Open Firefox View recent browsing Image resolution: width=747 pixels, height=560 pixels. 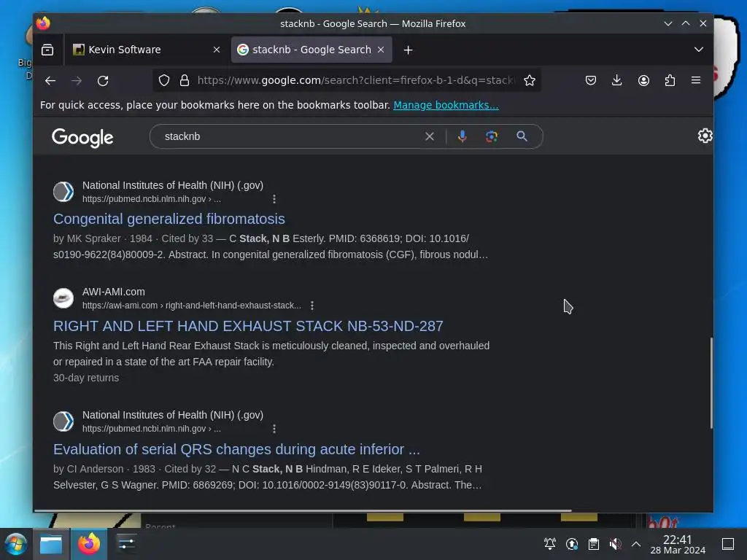(x=47, y=50)
